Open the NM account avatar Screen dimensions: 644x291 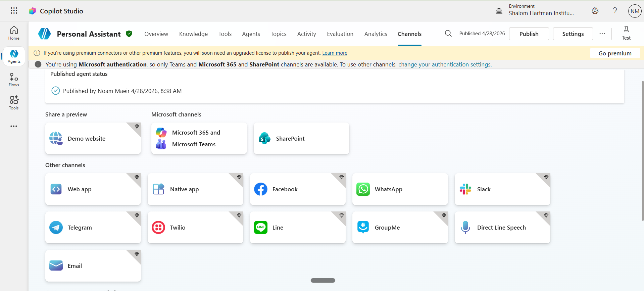click(635, 11)
